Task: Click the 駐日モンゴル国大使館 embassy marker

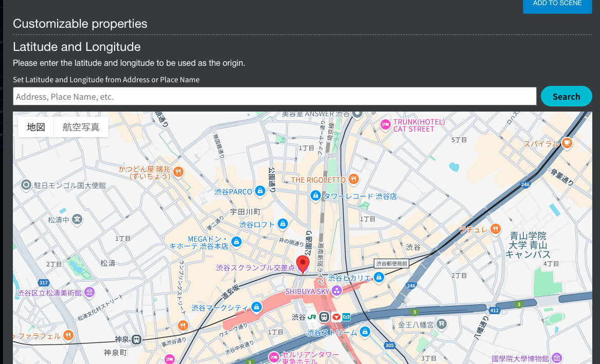Action: pyautogui.click(x=26, y=185)
